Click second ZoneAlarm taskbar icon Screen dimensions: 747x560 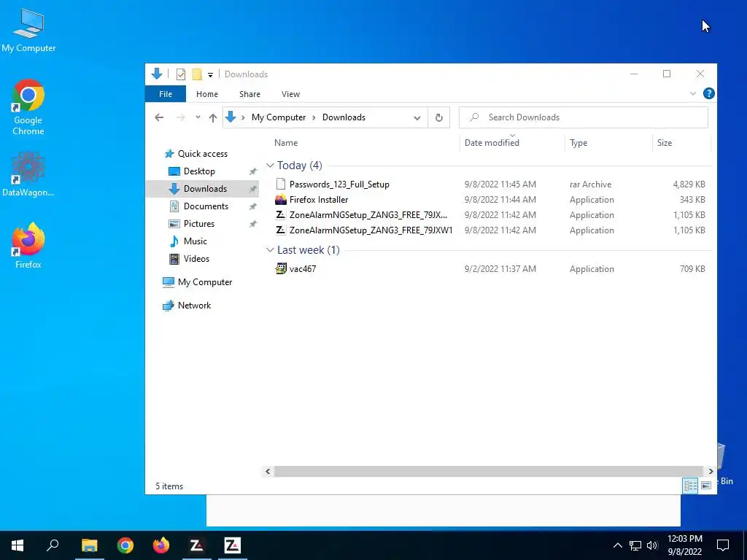click(233, 545)
